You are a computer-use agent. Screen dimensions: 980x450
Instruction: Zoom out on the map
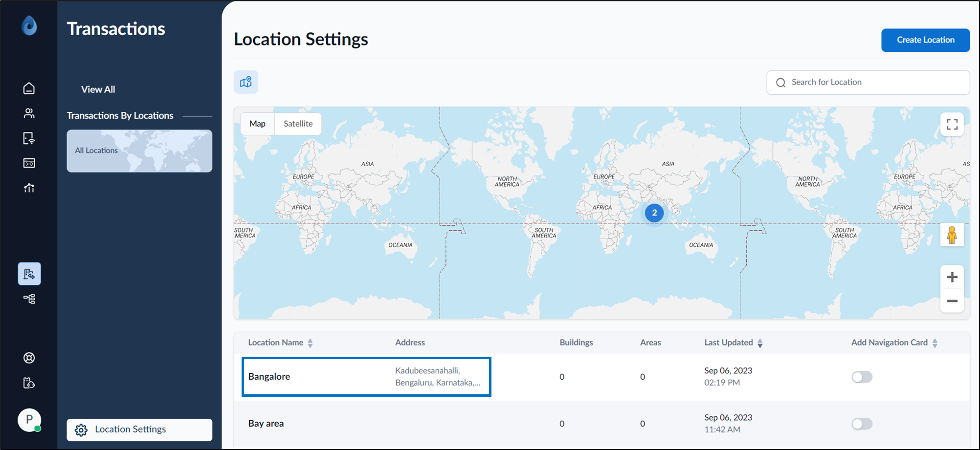(952, 301)
